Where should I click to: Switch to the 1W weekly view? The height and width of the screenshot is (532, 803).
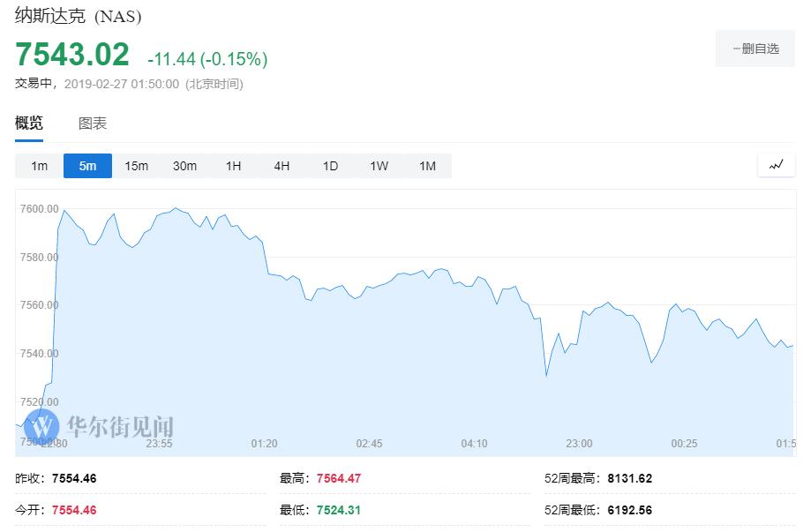(379, 166)
